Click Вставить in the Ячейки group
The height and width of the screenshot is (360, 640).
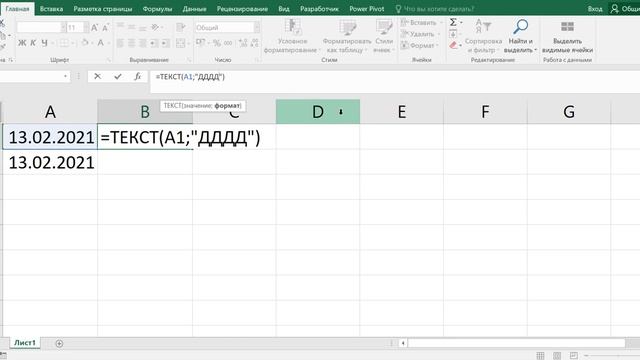click(419, 22)
